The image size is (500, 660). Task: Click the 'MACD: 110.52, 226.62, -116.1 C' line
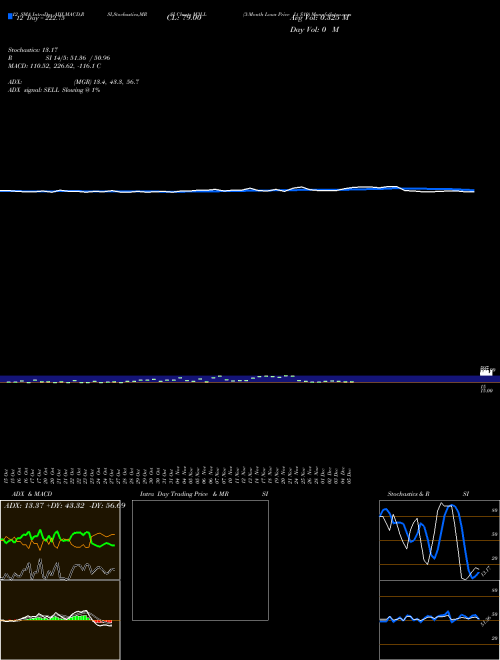[x=54, y=66]
